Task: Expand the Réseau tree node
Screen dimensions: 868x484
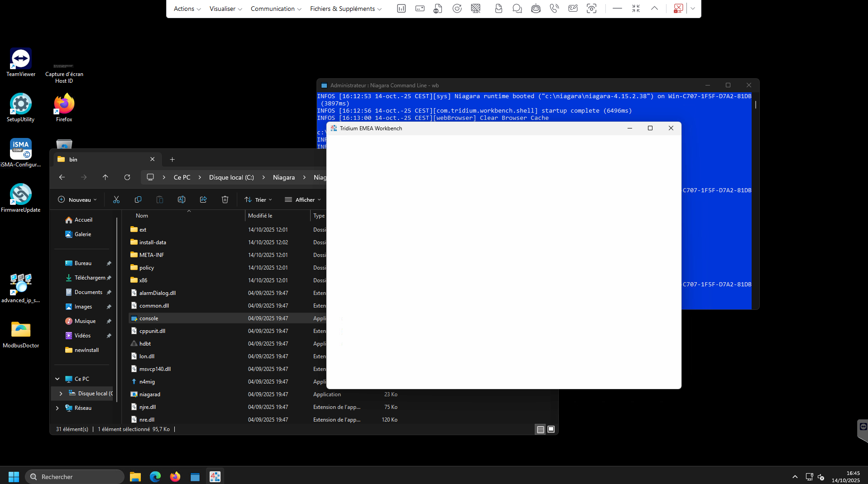Action: [58, 408]
